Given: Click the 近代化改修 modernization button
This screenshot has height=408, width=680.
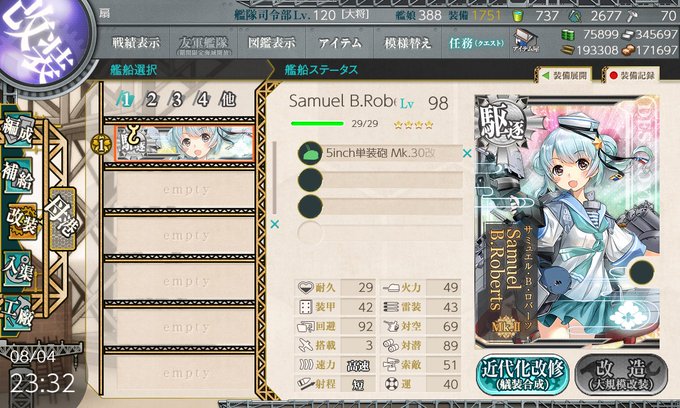Looking at the screenshot, I should point(522,374).
